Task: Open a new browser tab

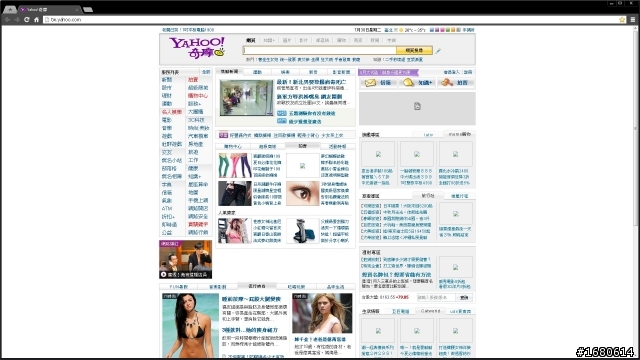Action: click(x=88, y=9)
